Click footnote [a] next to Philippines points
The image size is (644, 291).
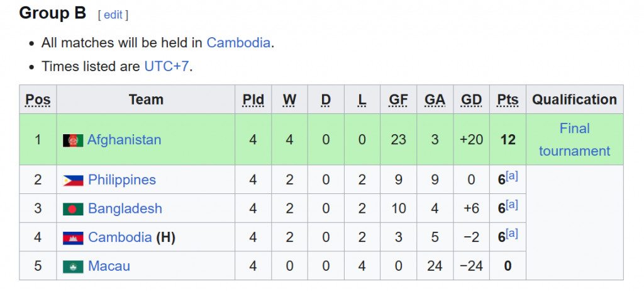click(x=512, y=176)
